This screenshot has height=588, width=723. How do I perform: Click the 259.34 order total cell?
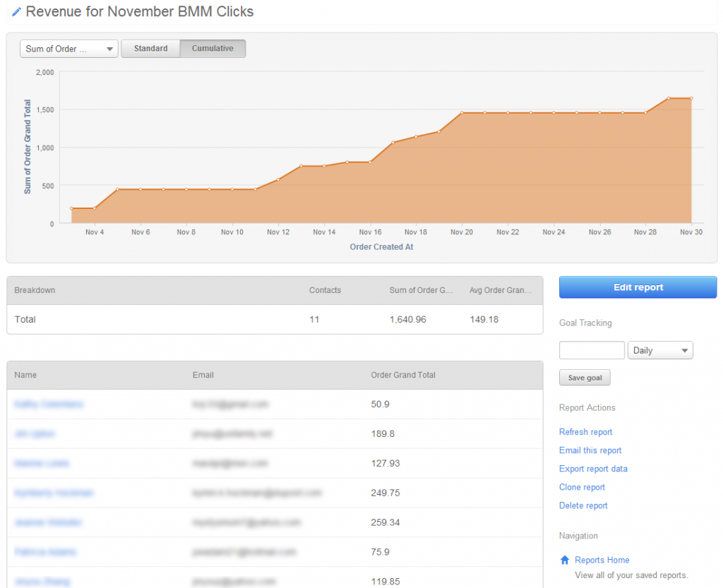coord(386,522)
